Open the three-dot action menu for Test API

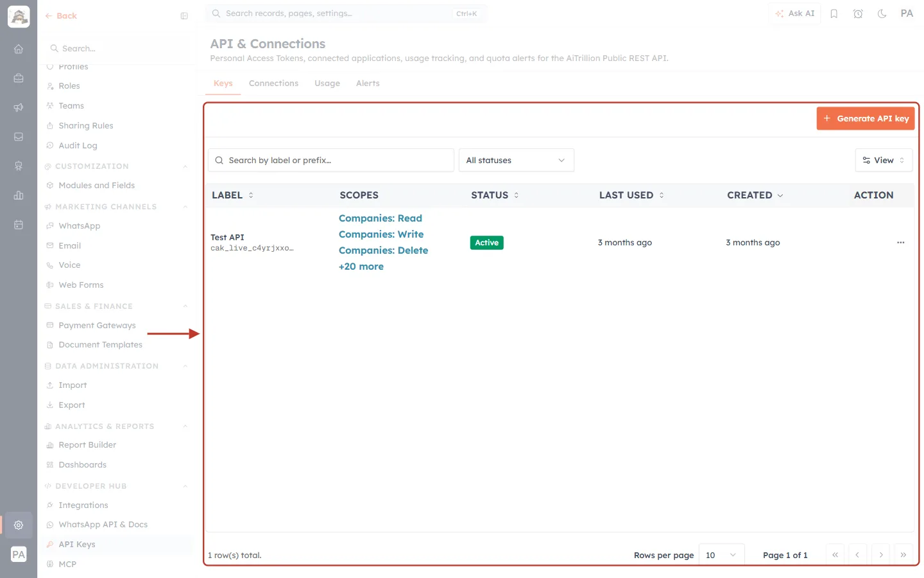pos(901,243)
